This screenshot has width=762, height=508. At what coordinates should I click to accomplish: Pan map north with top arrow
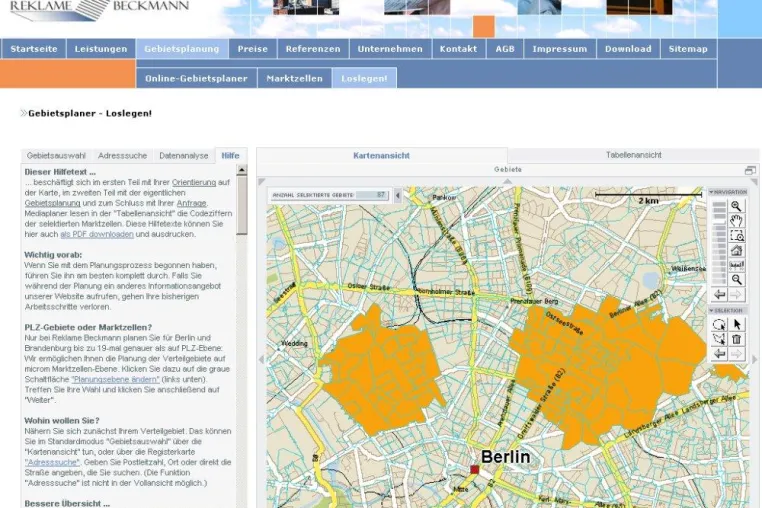[x=507, y=181]
